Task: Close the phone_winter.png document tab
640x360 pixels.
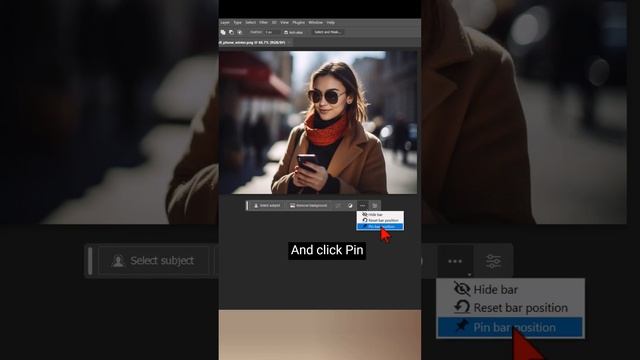Action: pyautogui.click(x=289, y=42)
